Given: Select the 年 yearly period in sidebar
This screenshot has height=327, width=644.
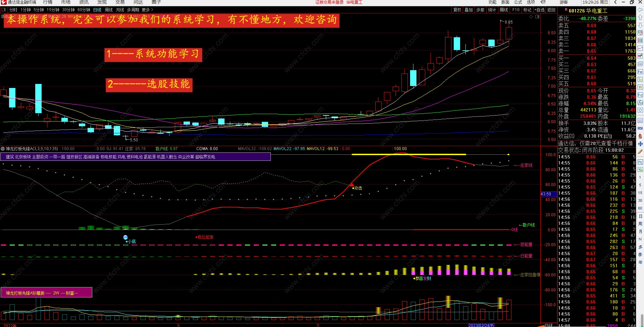Looking at the screenshot, I should [640, 263].
